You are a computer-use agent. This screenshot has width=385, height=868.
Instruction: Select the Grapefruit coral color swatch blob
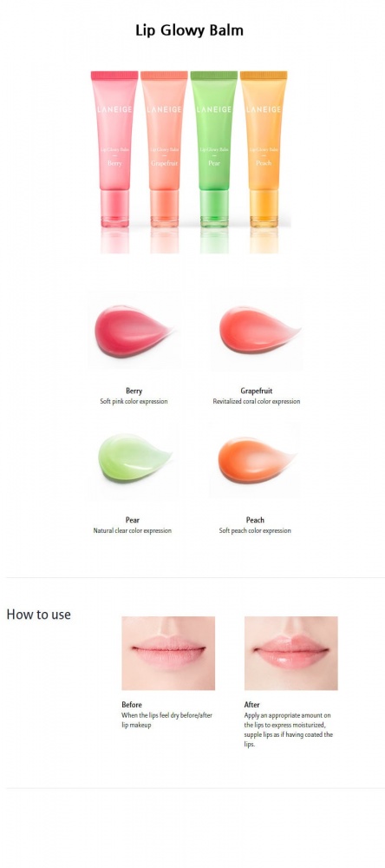click(x=259, y=329)
